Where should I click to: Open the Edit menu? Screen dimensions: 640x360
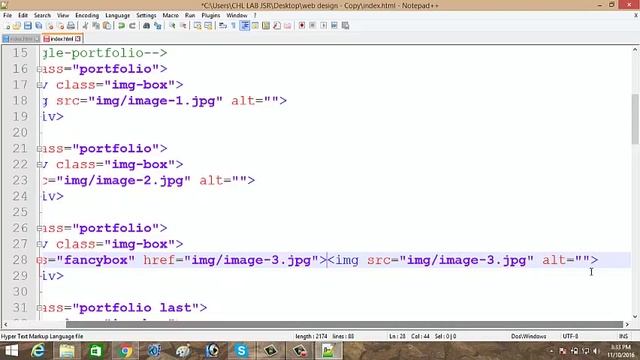23,16
